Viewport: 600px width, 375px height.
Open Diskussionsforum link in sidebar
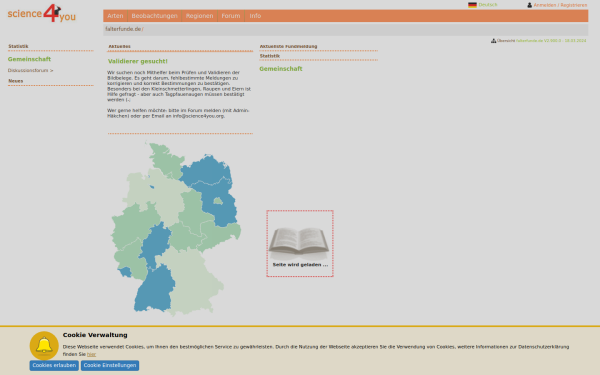(x=31, y=70)
